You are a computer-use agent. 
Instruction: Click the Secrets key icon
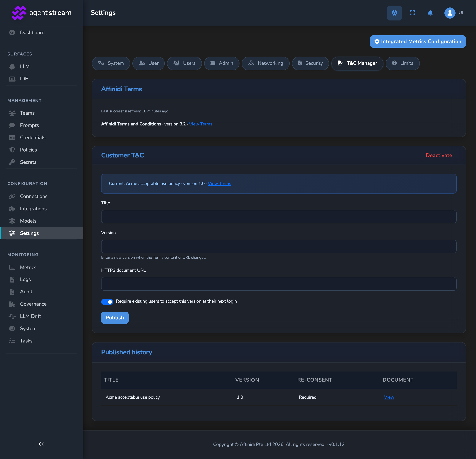(x=12, y=162)
